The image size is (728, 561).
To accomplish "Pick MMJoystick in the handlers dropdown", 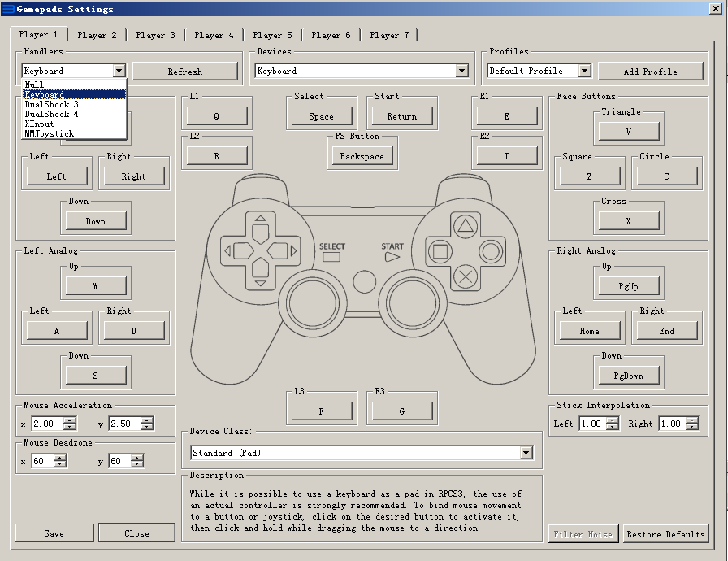I will pyautogui.click(x=49, y=133).
